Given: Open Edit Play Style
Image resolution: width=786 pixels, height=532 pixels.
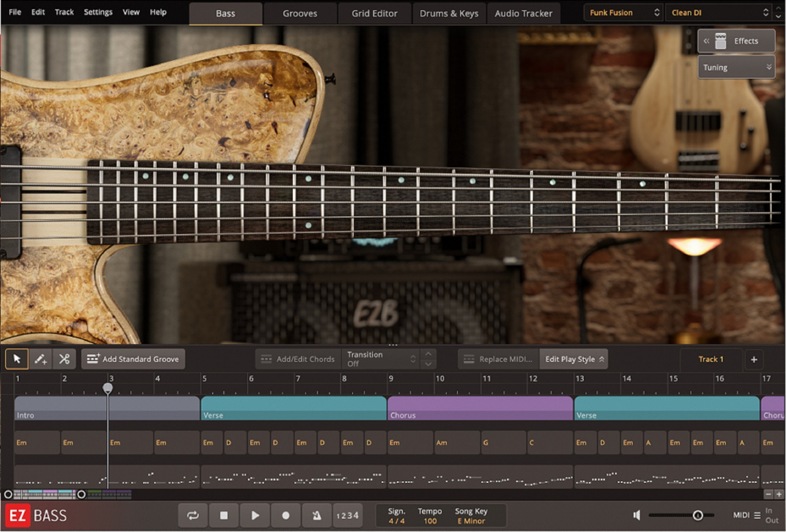Looking at the screenshot, I should click(574, 358).
